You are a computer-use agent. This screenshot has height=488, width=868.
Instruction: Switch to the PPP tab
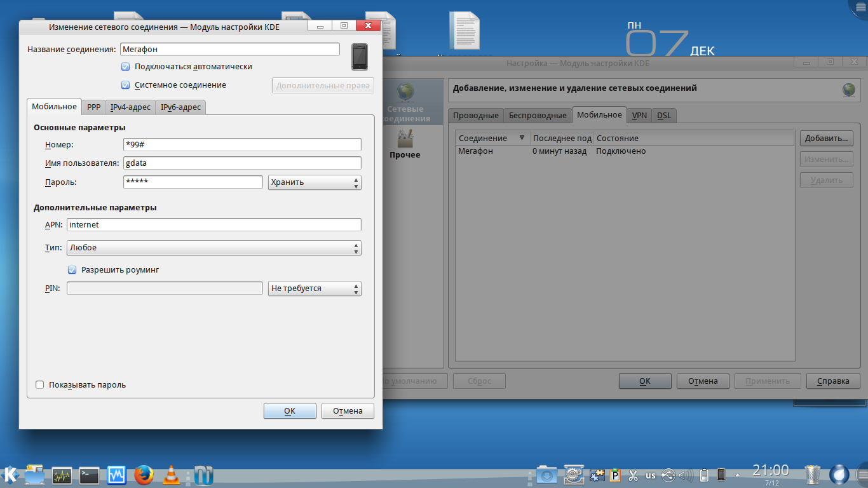pyautogui.click(x=93, y=107)
